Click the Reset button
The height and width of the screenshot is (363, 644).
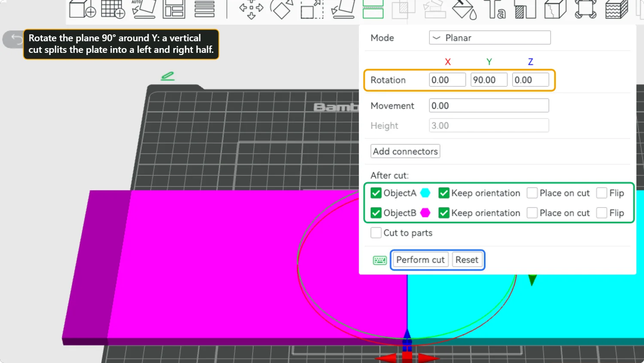467,260
